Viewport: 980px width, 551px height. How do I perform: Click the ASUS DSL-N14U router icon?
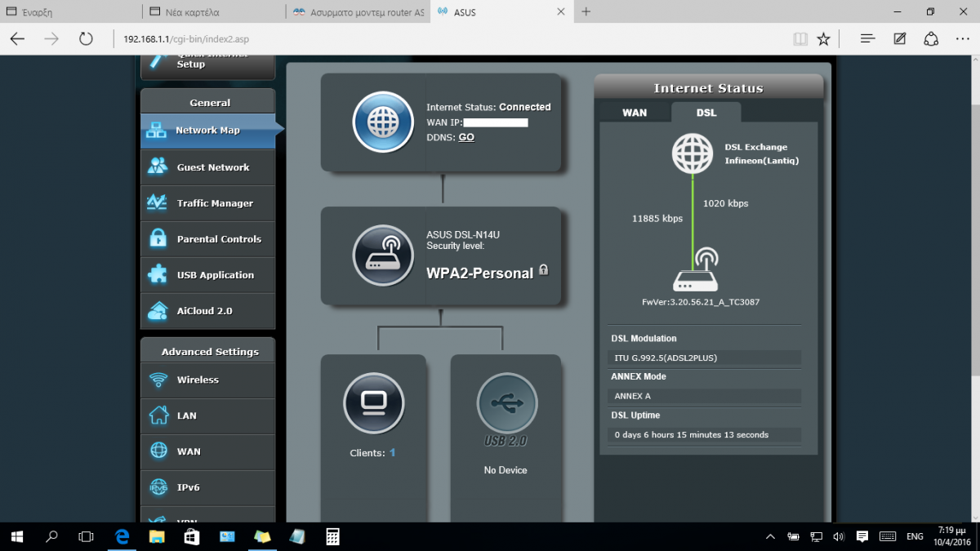[383, 256]
